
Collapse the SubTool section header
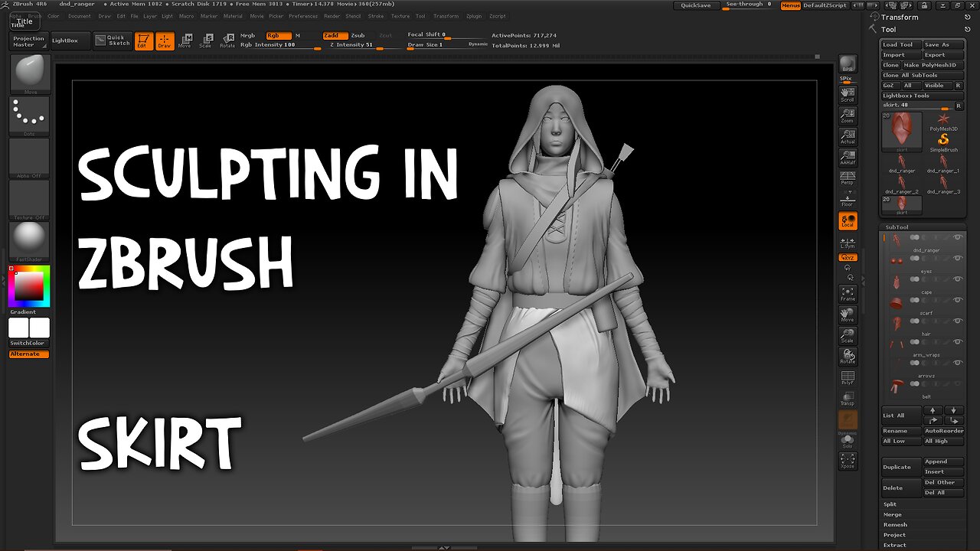(x=897, y=227)
